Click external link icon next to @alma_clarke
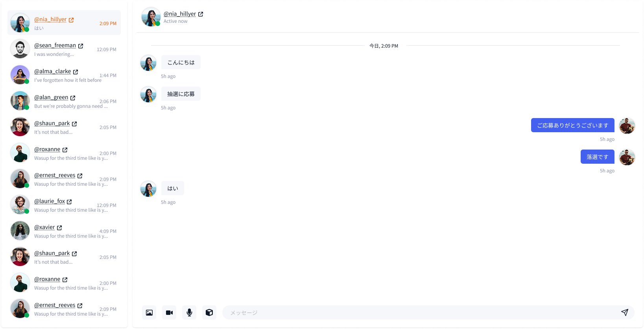 (76, 72)
